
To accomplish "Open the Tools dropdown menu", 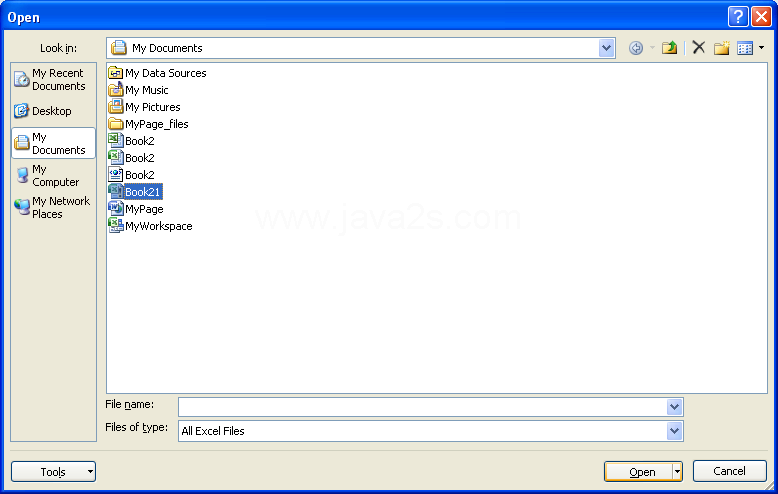I will (54, 472).
